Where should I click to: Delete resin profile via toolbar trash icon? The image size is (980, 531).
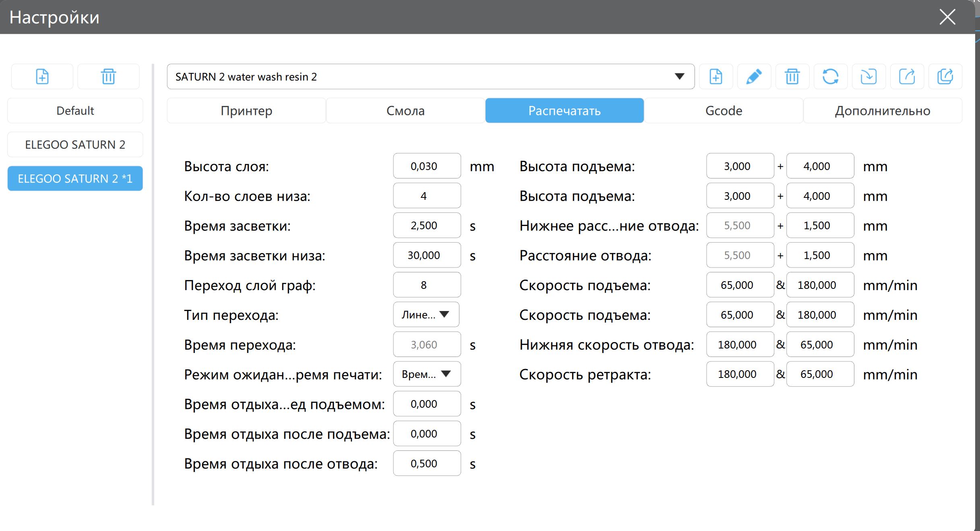point(792,77)
